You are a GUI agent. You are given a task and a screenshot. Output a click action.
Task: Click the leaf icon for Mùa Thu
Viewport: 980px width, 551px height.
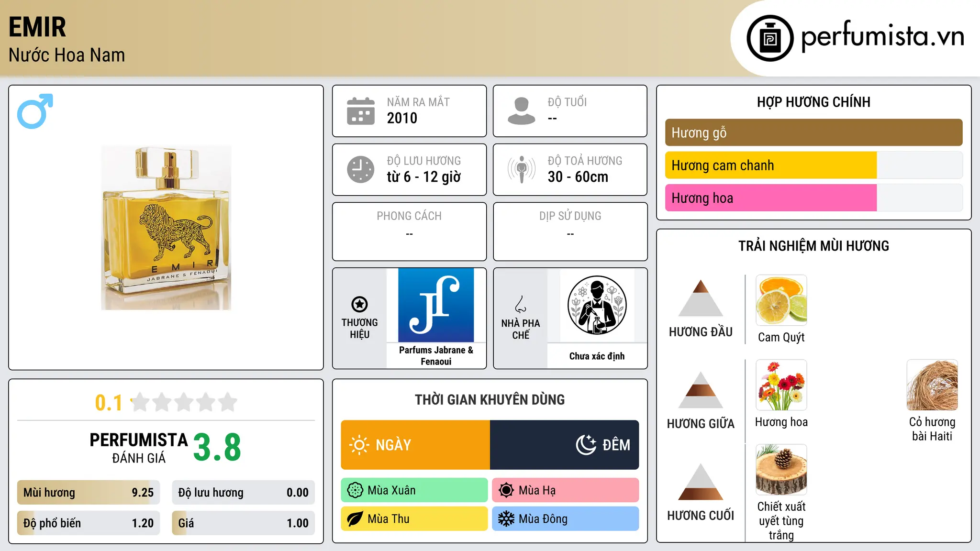click(x=355, y=519)
